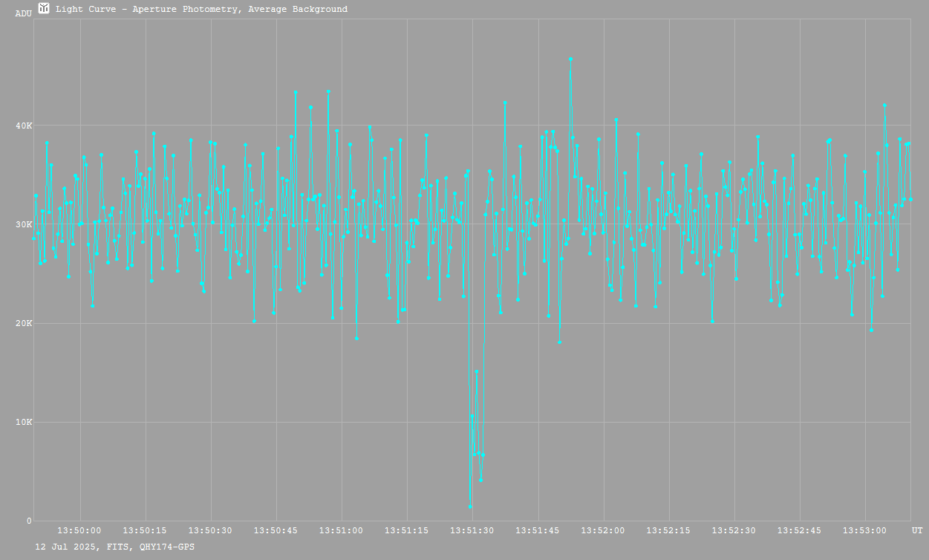Click the 13:50:30 time axis label
Screen dimensions: 929x560
click(211, 530)
